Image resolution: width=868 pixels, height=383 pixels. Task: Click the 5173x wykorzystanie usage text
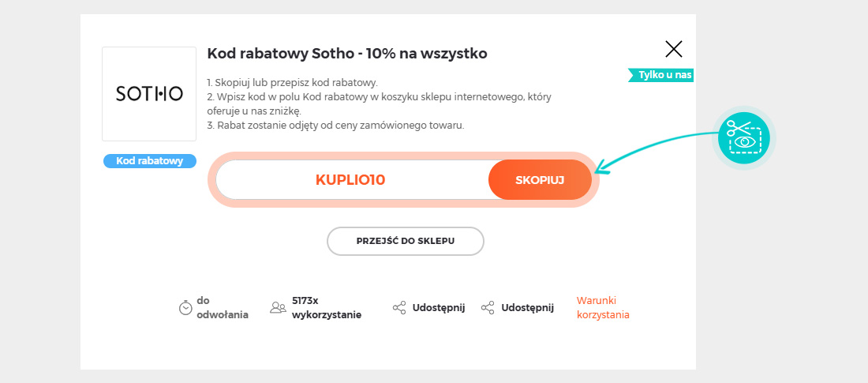tap(327, 308)
